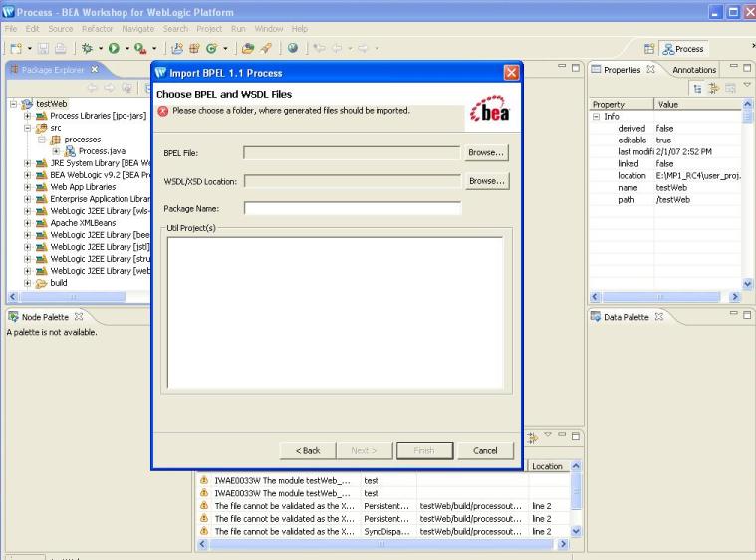Click the globe web browser icon
The width and height of the screenshot is (756, 560).
pyautogui.click(x=292, y=48)
